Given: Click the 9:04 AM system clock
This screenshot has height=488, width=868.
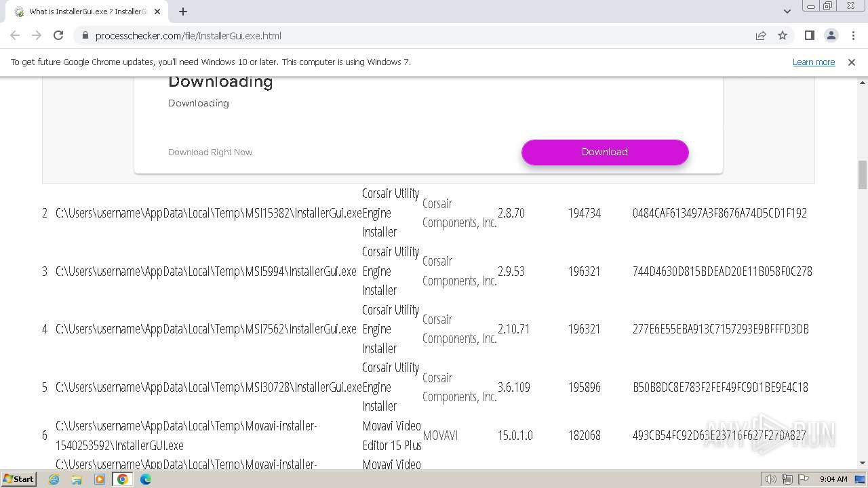Looking at the screenshot, I should 833,479.
